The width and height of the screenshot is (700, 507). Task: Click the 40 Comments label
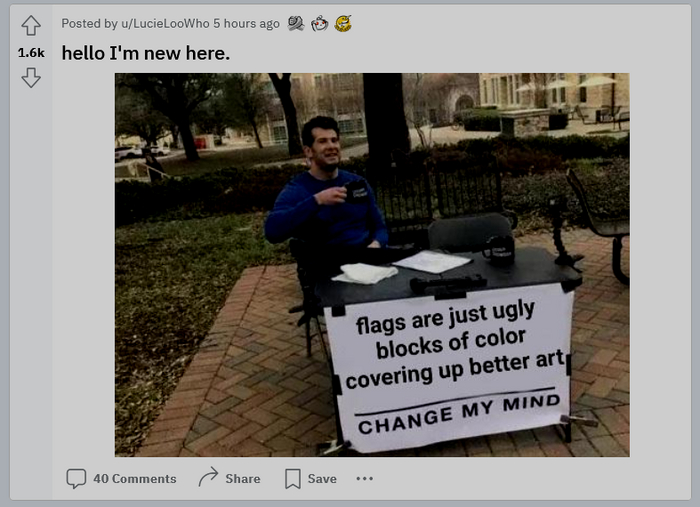(x=135, y=478)
